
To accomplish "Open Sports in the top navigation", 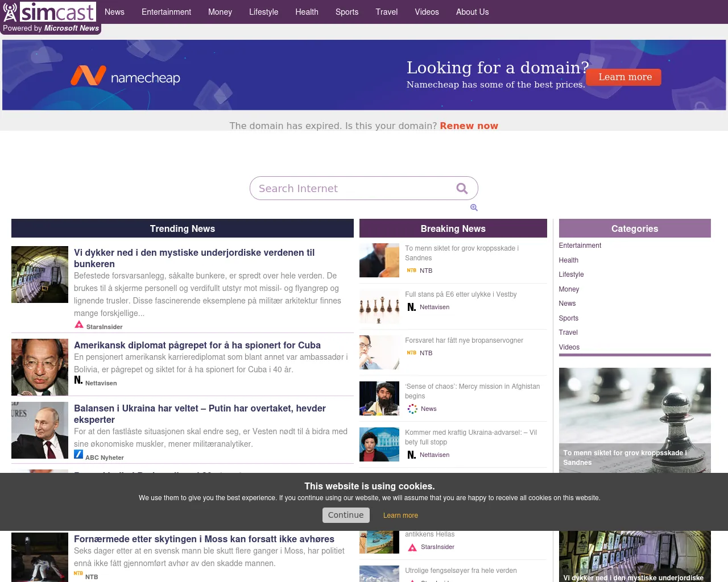I will pyautogui.click(x=347, y=12).
